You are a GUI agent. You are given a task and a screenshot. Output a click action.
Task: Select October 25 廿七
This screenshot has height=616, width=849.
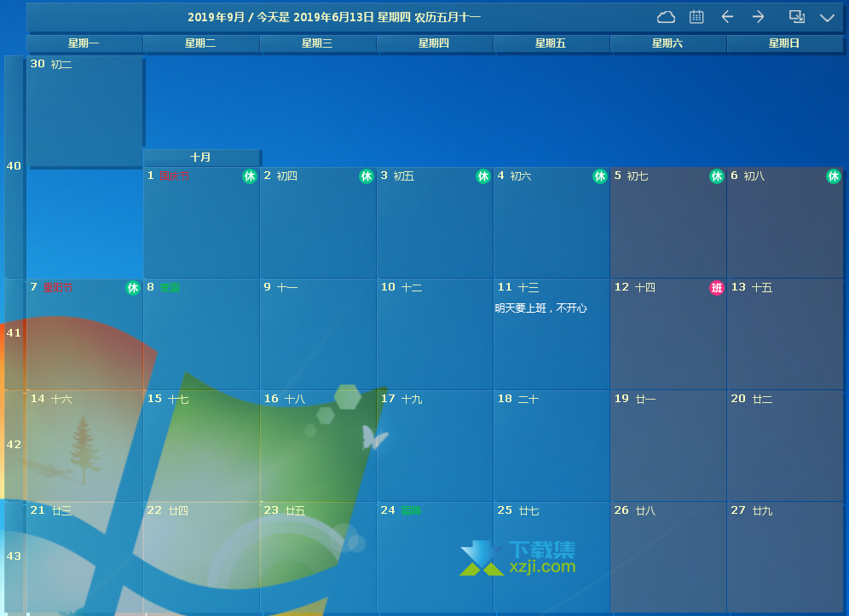(x=552, y=557)
